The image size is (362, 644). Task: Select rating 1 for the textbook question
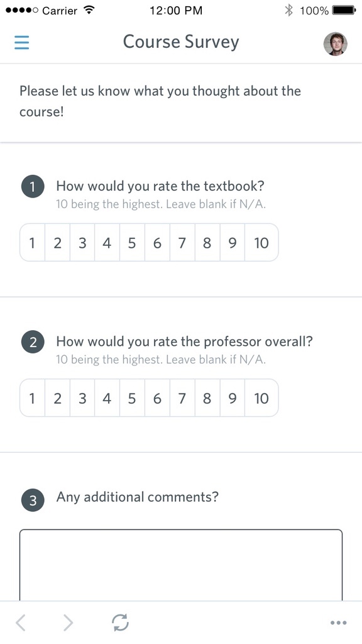click(x=32, y=242)
